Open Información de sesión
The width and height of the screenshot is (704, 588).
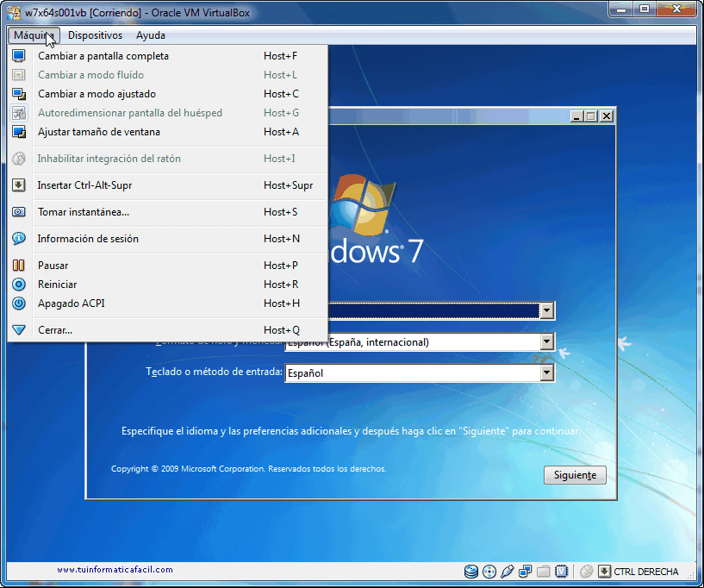(x=167, y=239)
